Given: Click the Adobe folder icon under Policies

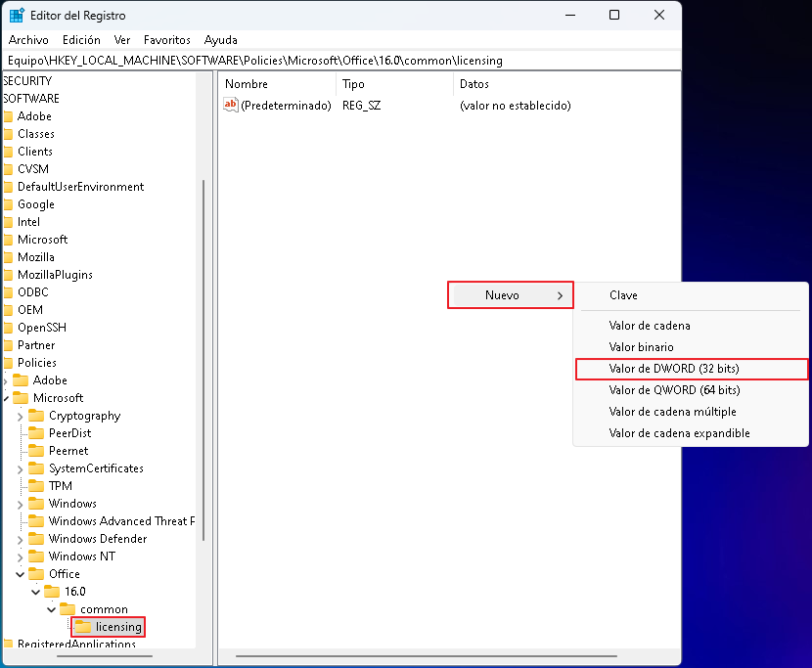Looking at the screenshot, I should (21, 380).
